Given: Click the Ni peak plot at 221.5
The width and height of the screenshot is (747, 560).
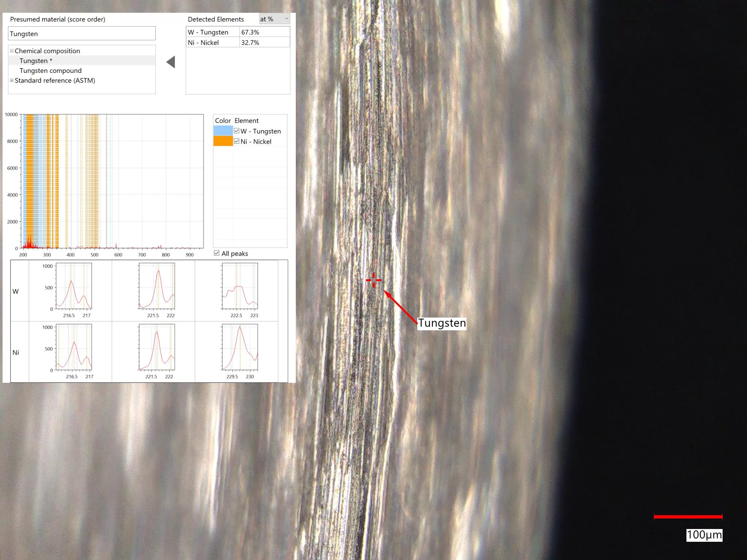Looking at the screenshot, I should point(156,347).
